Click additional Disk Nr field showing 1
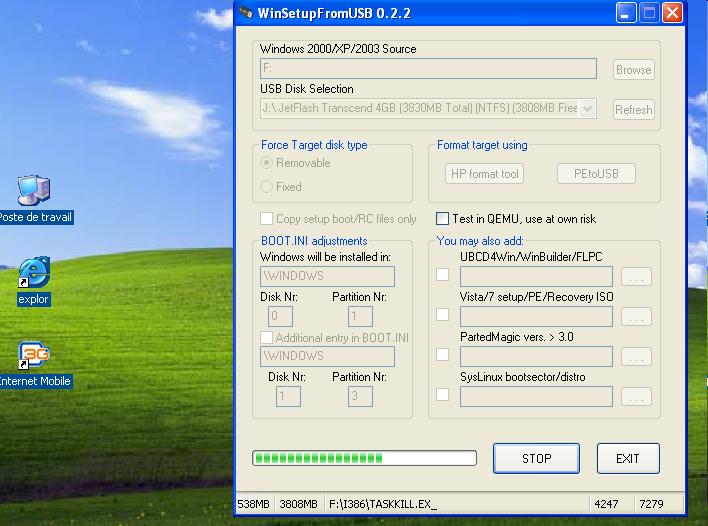This screenshot has height=526, width=708. tap(288, 396)
